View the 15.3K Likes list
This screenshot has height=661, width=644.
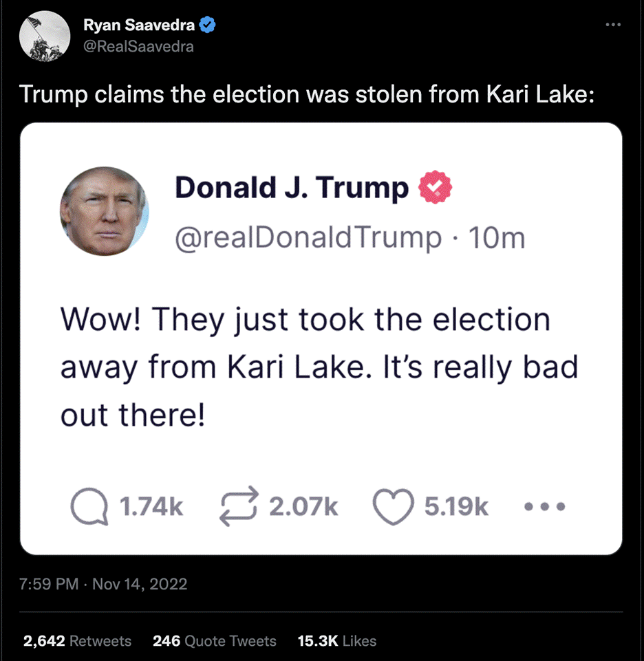pos(336,641)
